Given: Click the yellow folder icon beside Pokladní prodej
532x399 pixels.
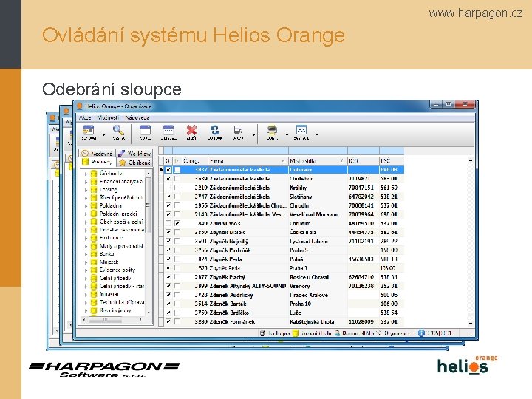Looking at the screenshot, I should (x=94, y=214).
